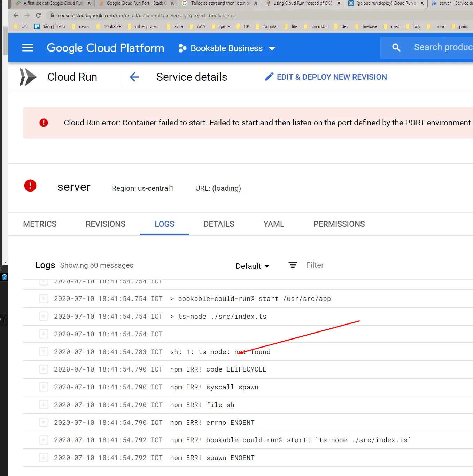View site info via the address bar padlock

coord(52,15)
